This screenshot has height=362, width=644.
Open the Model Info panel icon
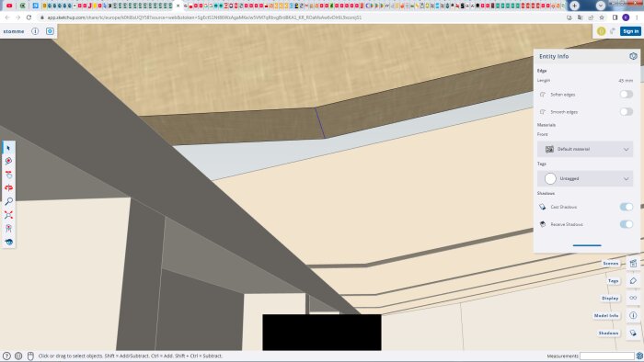point(633,316)
